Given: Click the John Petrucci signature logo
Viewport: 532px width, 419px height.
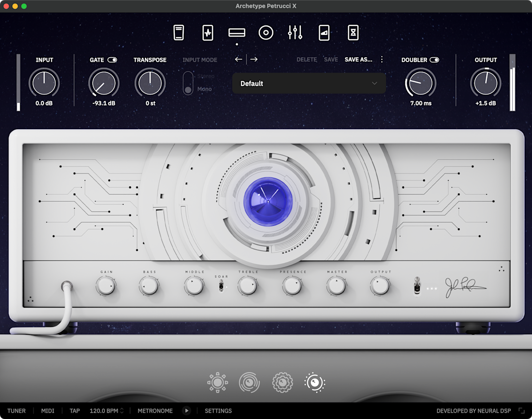Looking at the screenshot, I should [465, 287].
